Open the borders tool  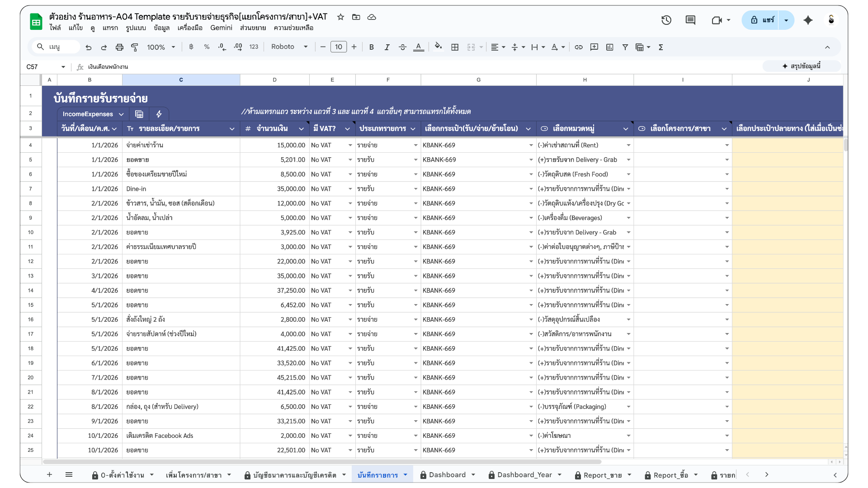[455, 47]
